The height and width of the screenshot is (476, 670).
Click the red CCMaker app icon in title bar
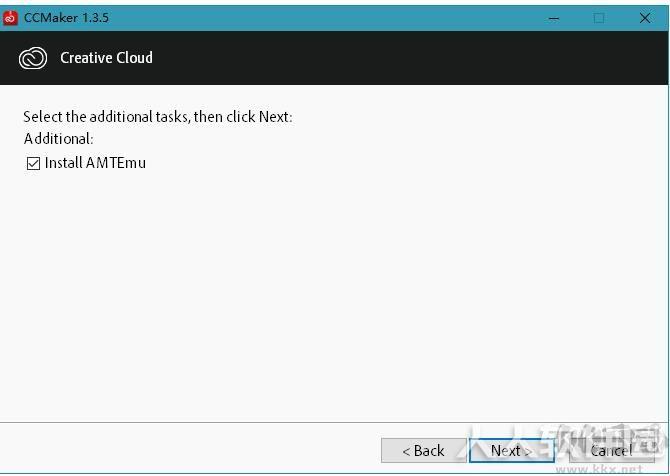tap(10, 18)
